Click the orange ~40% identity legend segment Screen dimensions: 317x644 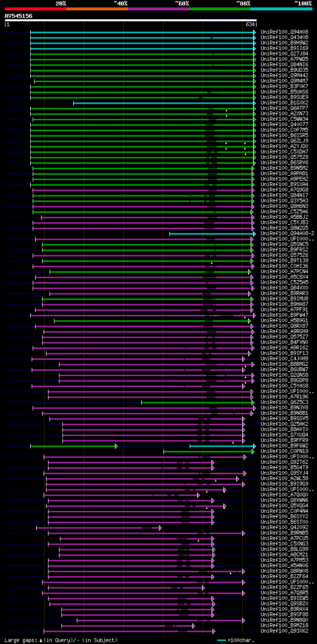[97, 8]
